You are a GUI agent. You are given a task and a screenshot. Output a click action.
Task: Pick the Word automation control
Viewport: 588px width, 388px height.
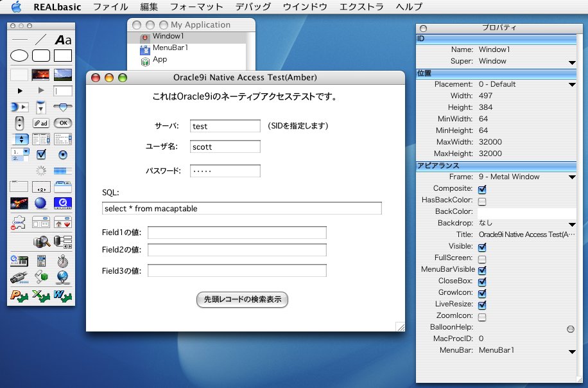coord(63,296)
